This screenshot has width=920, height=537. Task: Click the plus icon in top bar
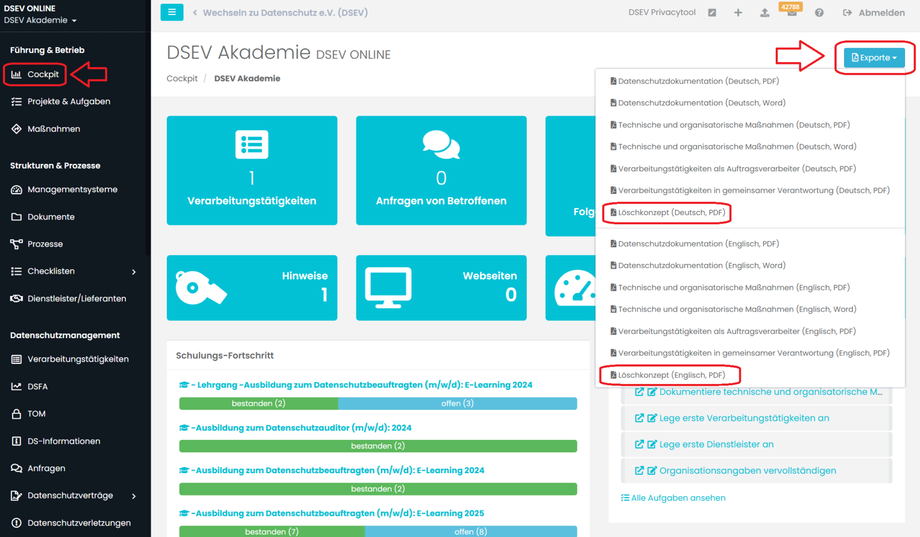click(738, 12)
